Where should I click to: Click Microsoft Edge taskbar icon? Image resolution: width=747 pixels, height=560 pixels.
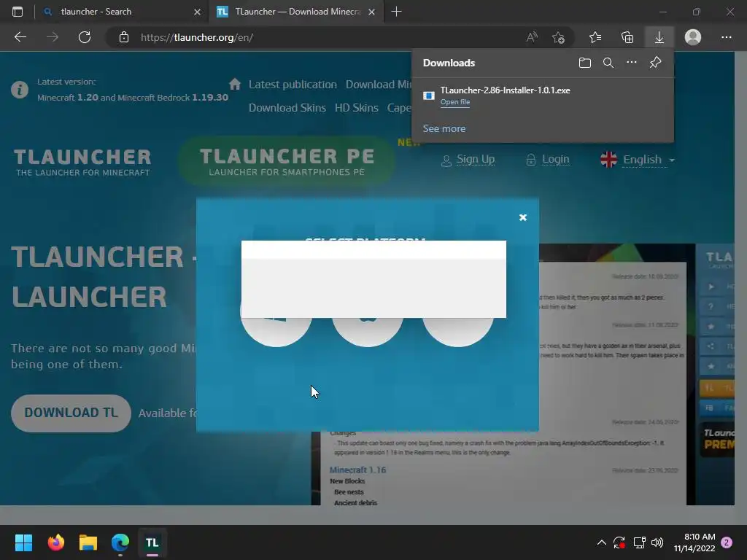pyautogui.click(x=120, y=542)
